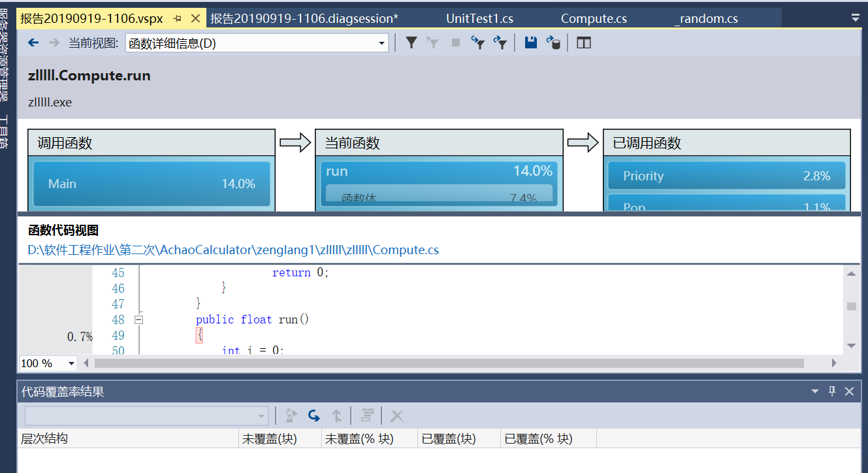Viewport: 868px width, 473px height.
Task: Click the 已调用函数 header
Action: coord(726,142)
